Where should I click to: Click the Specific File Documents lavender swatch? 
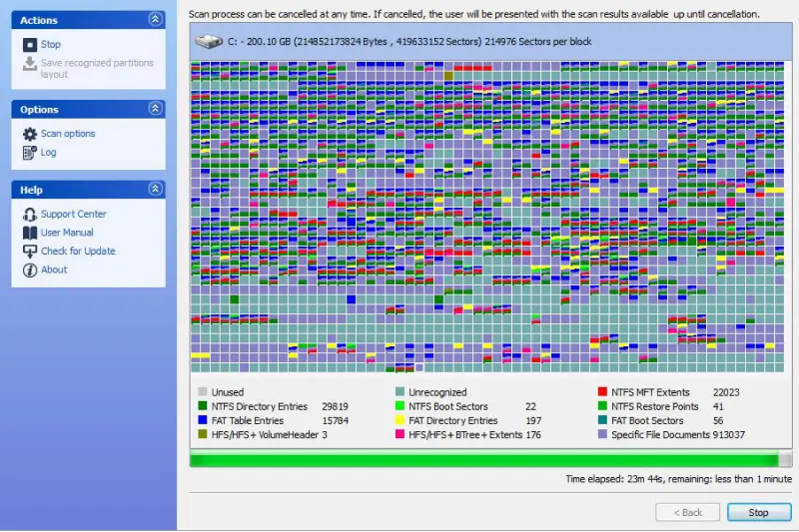coord(602,434)
